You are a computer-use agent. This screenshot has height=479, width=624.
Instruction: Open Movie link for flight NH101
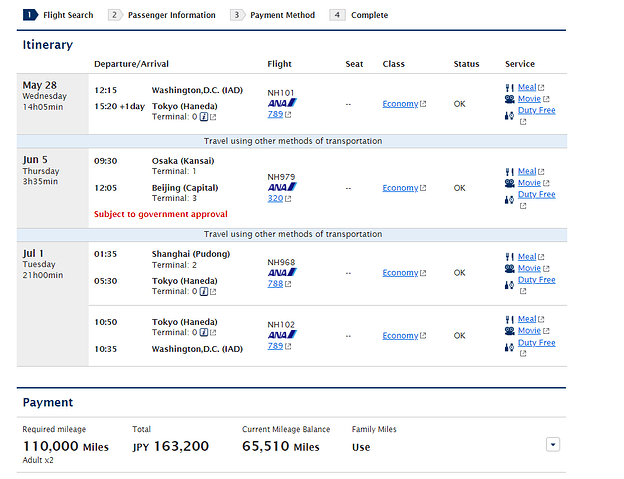click(529, 99)
